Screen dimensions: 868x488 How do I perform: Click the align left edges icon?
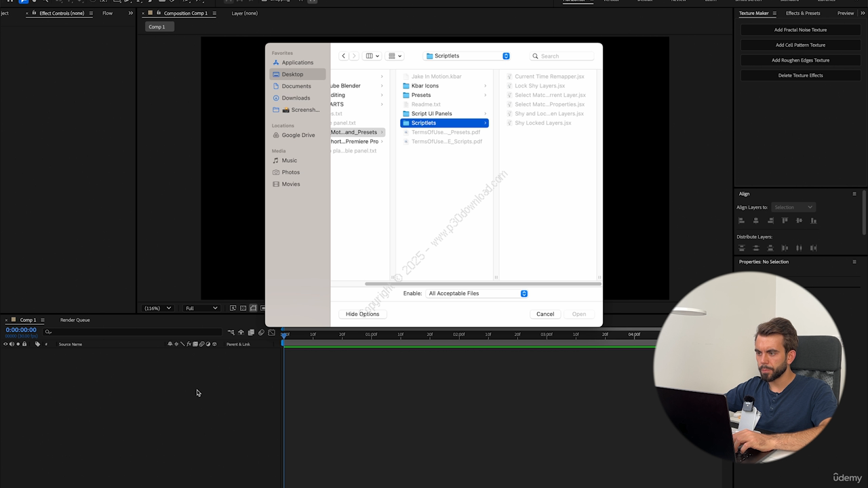(x=741, y=220)
